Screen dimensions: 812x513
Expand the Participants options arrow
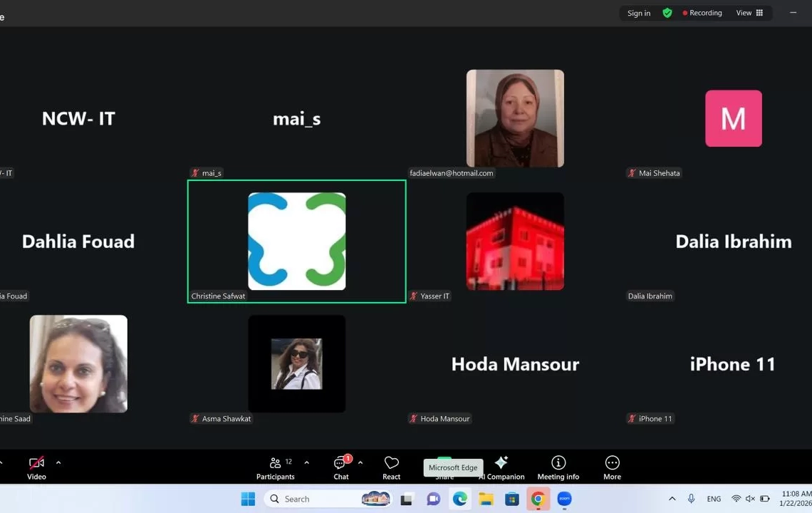point(306,462)
